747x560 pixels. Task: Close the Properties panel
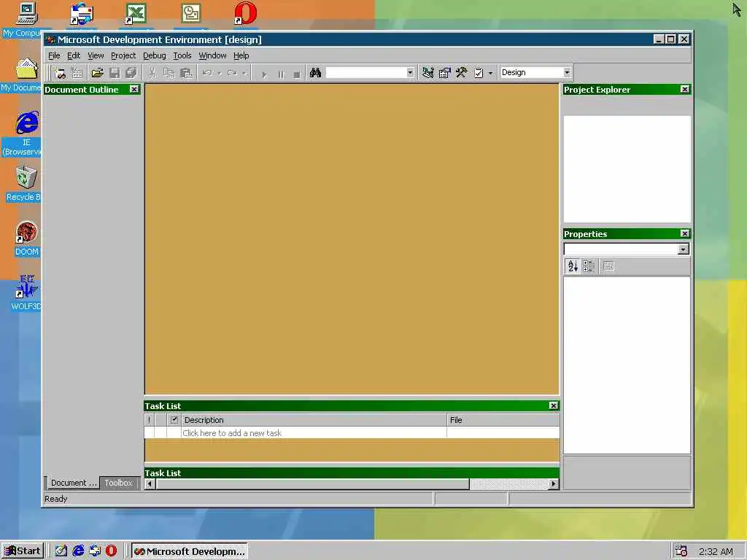(684, 233)
